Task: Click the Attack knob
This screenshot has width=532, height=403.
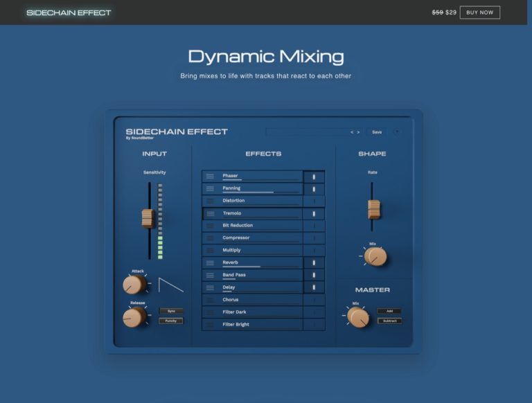Action: tap(134, 284)
